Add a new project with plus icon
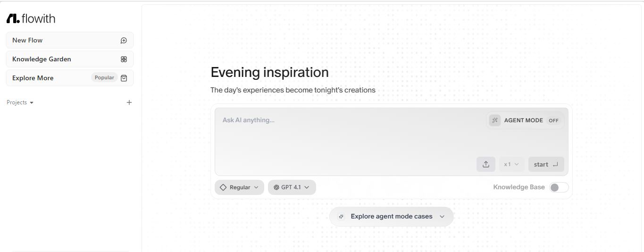 pos(129,102)
